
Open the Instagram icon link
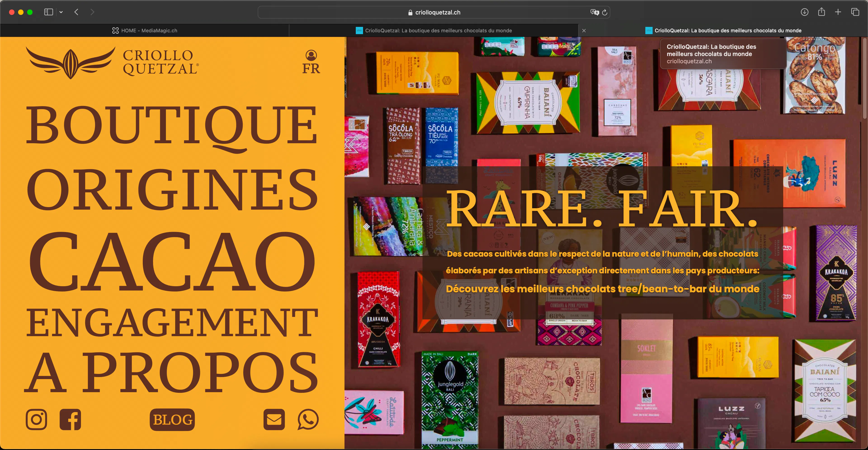point(36,419)
